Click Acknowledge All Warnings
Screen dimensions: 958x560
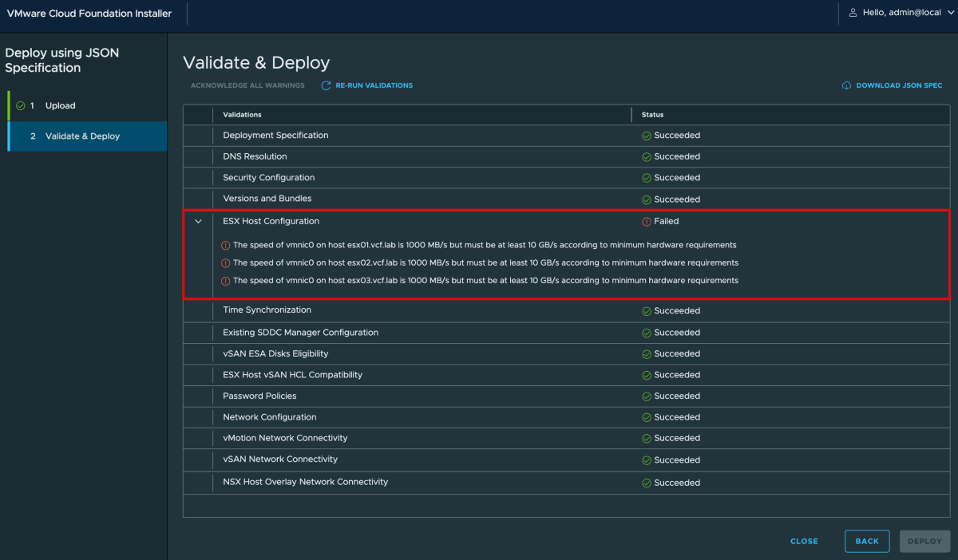pos(247,85)
